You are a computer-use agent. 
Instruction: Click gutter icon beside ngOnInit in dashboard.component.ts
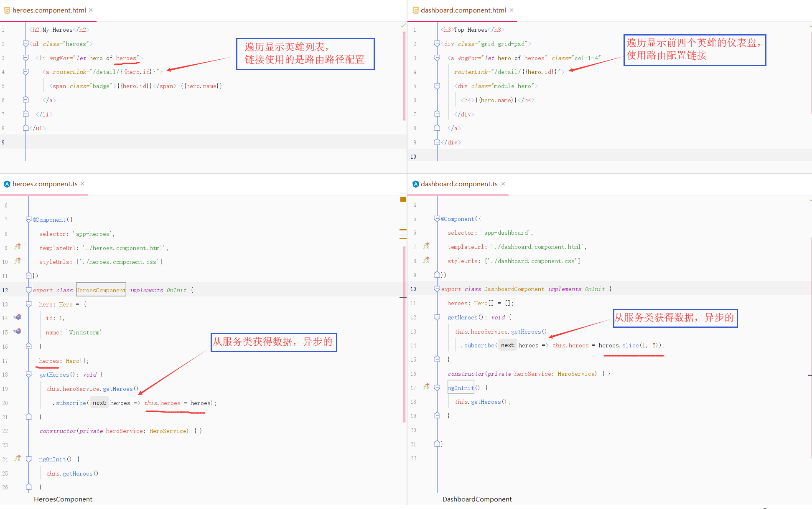pos(426,387)
